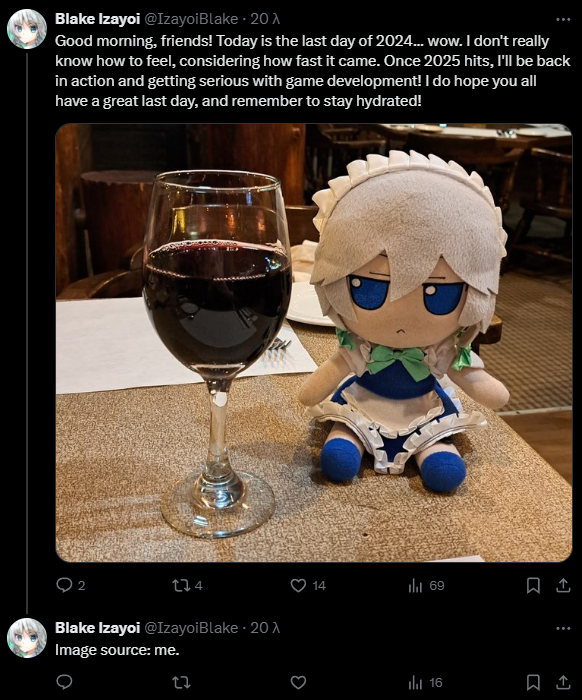
Task: Retweet the 'Image source: me.' tweet
Action: 181,682
